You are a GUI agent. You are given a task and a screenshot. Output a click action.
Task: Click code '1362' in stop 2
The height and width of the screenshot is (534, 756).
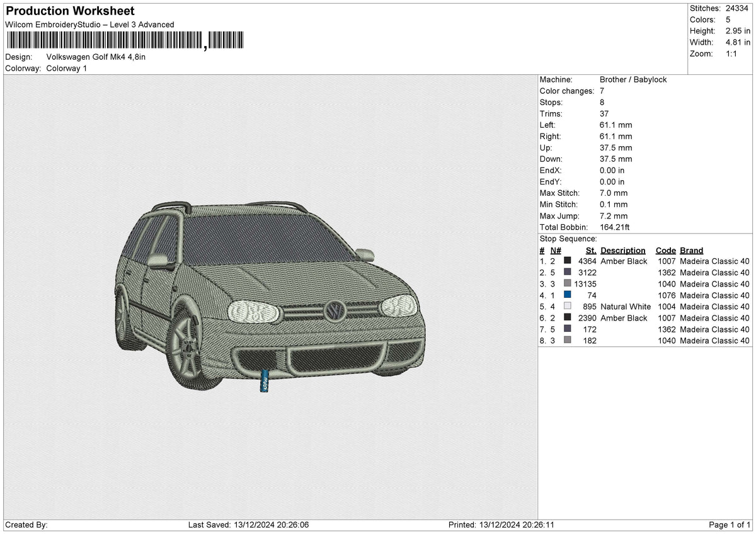pyautogui.click(x=667, y=273)
